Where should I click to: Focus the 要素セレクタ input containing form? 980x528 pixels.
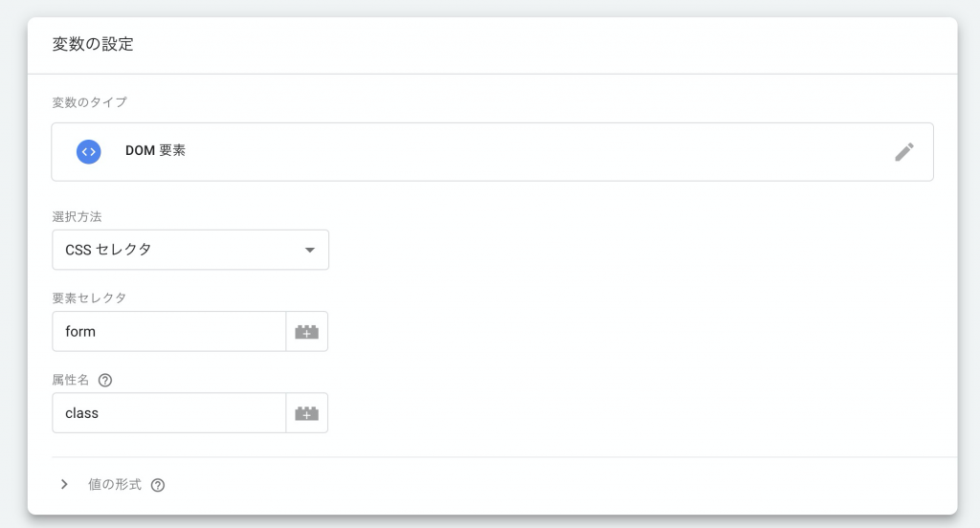pyautogui.click(x=169, y=332)
